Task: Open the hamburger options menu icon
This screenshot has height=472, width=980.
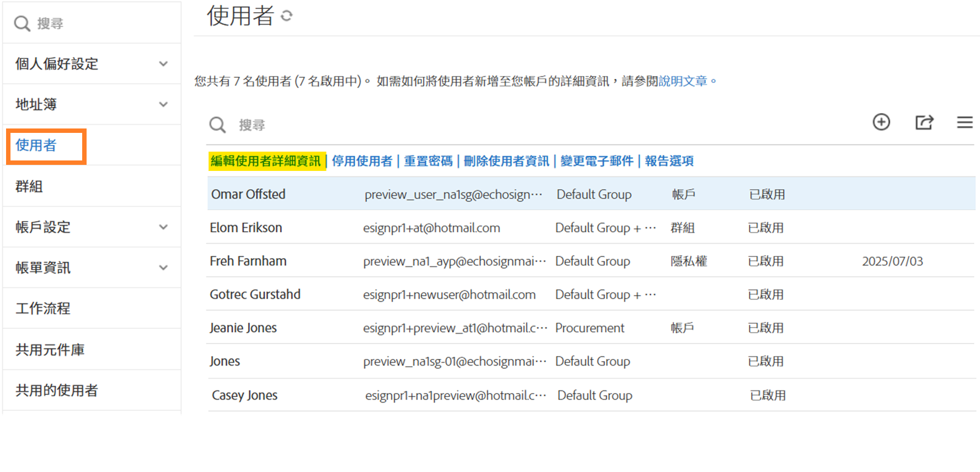Action: pyautogui.click(x=965, y=122)
